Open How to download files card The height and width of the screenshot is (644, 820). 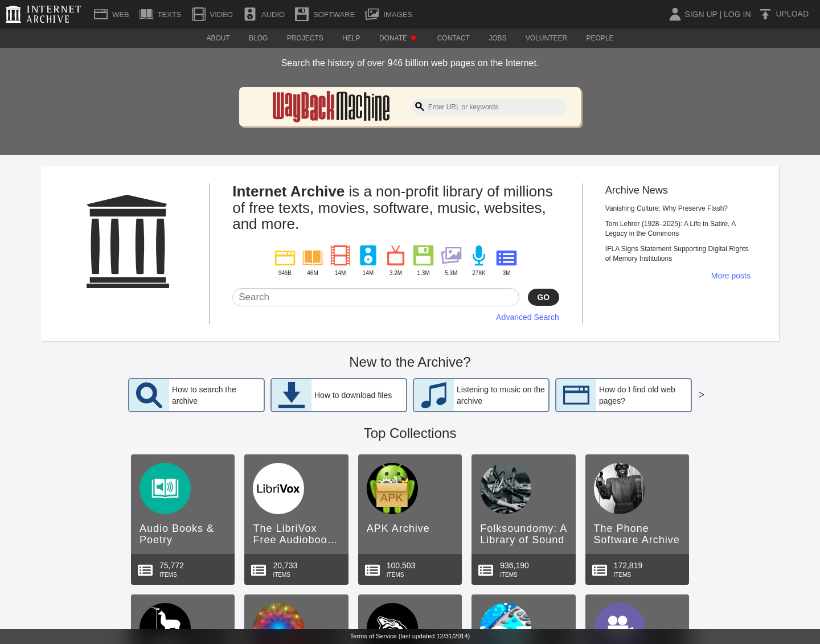(339, 395)
